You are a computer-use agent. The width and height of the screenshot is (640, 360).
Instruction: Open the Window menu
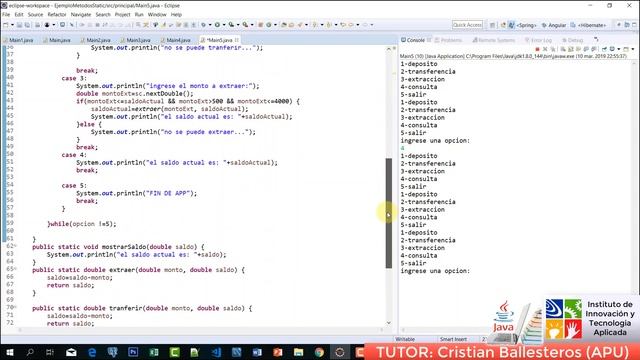pyautogui.click(x=157, y=14)
